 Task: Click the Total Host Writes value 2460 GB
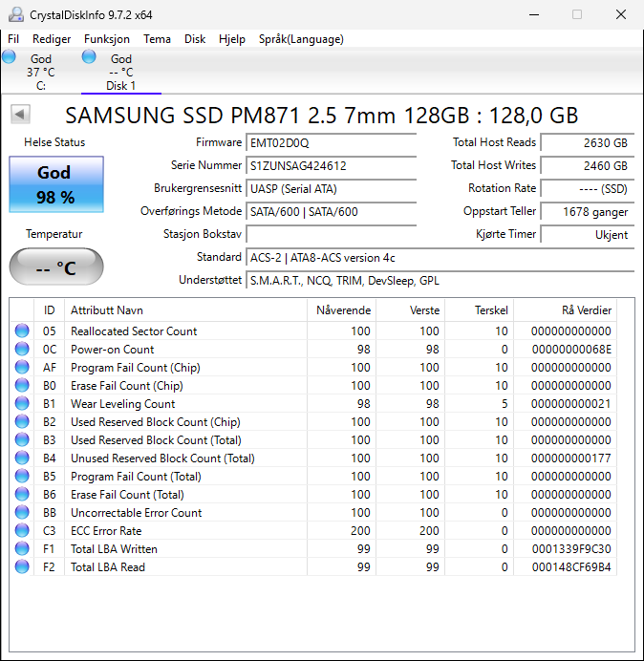pyautogui.click(x=588, y=165)
